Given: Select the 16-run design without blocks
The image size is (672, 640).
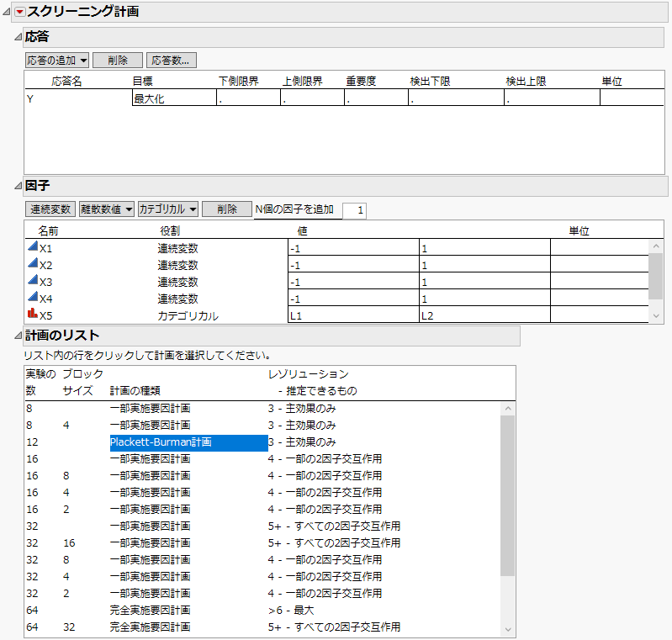Looking at the screenshot, I should tap(262, 458).
